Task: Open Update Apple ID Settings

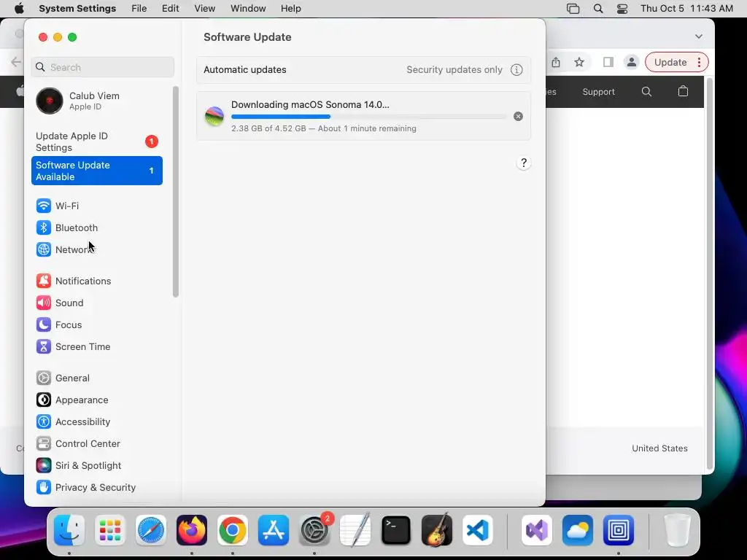Action: (97, 142)
